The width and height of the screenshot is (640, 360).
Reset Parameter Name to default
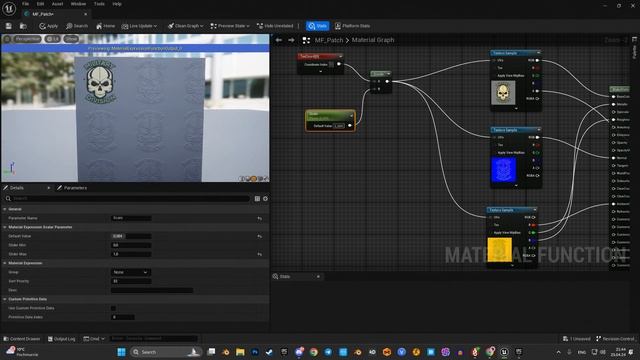click(x=260, y=218)
